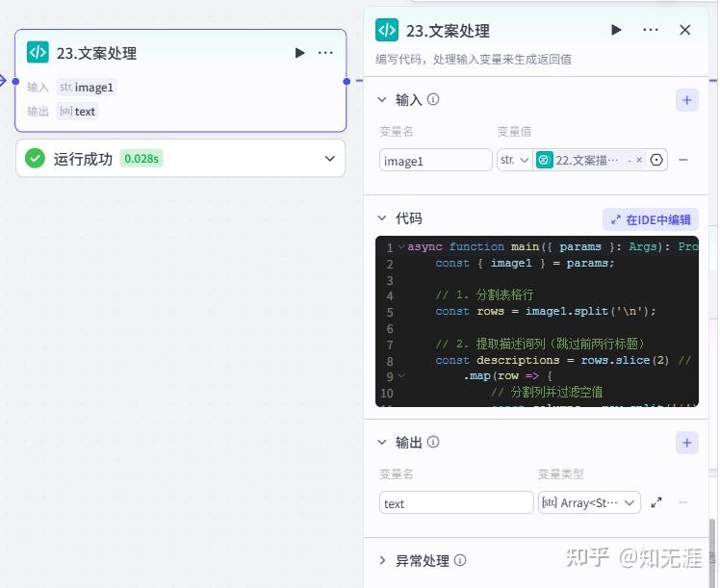Image resolution: width=720 pixels, height=588 pixels.
Task: Close the 23.文案处理 side panel
Action: [x=685, y=30]
